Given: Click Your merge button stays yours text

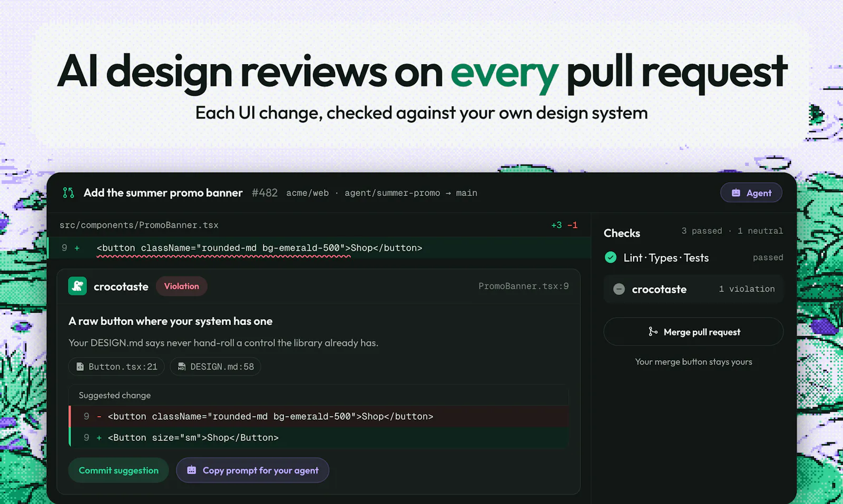Looking at the screenshot, I should point(693,362).
